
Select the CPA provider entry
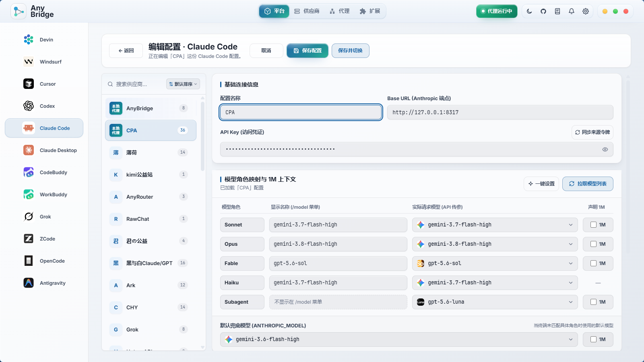point(151,130)
